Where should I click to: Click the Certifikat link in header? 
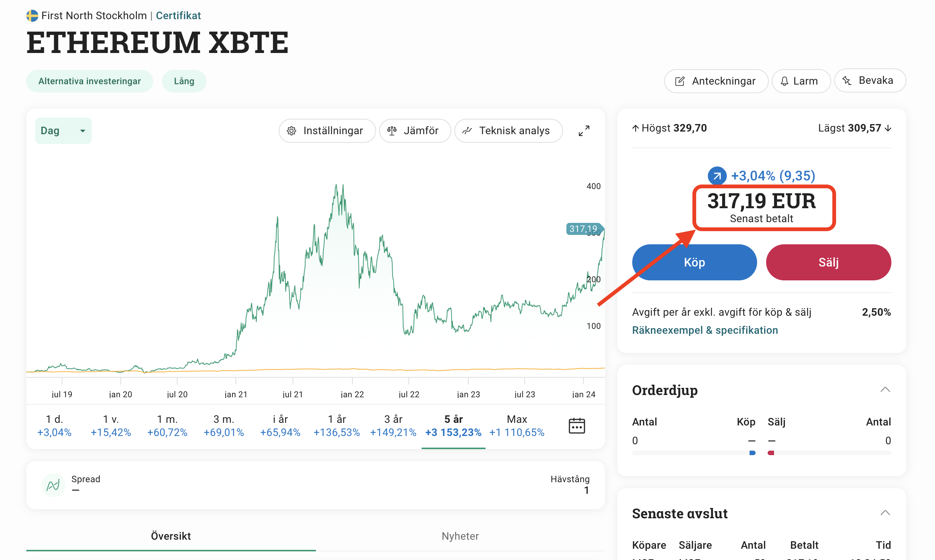(x=178, y=15)
